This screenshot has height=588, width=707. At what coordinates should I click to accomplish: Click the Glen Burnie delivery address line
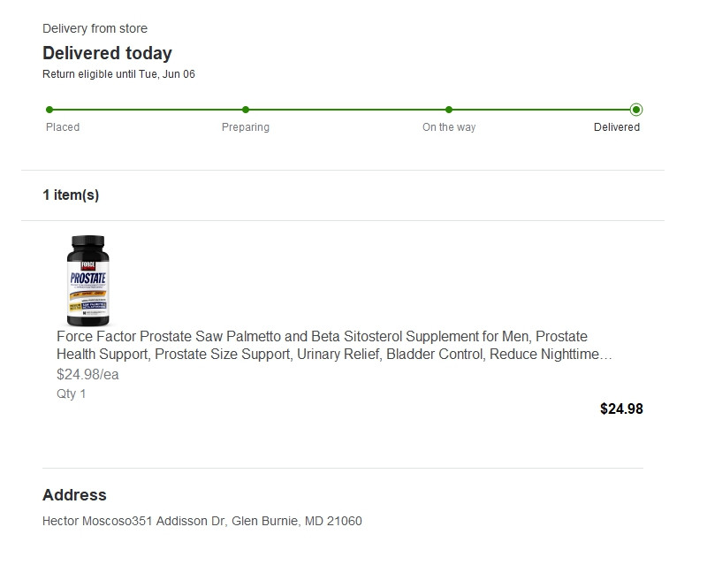[202, 521]
